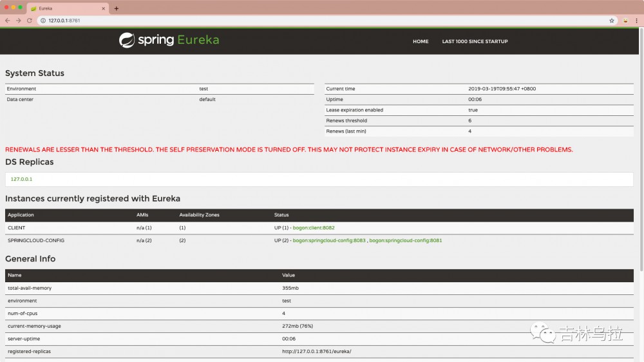The height and width of the screenshot is (362, 644).
Task: Click the Spring Eureka logo
Action: (169, 40)
